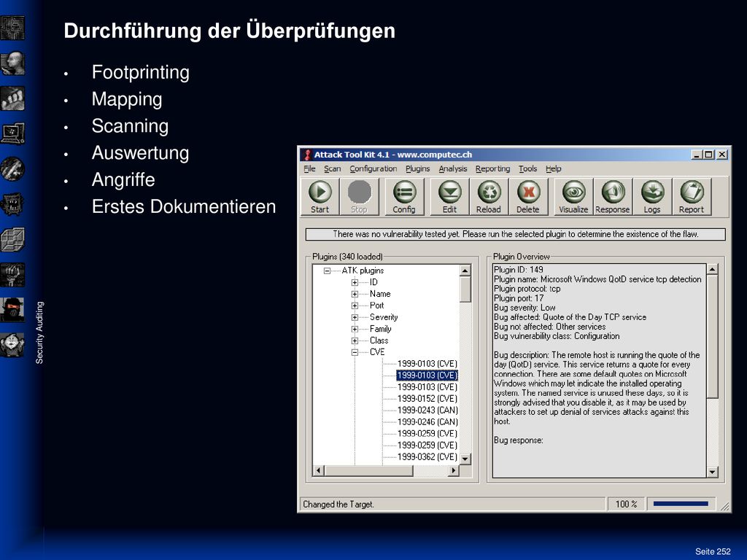Expand the Port tree node
This screenshot has height=560, width=747.
[355, 306]
